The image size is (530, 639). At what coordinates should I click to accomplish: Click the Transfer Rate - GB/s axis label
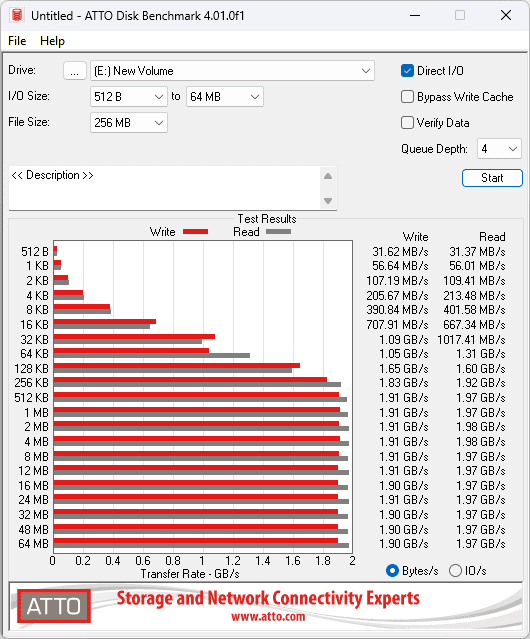pyautogui.click(x=190, y=574)
